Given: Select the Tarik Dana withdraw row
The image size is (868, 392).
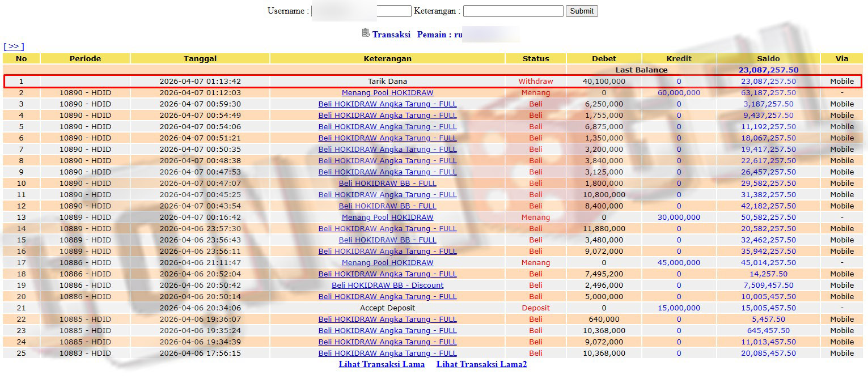Looking at the screenshot, I should (x=433, y=81).
